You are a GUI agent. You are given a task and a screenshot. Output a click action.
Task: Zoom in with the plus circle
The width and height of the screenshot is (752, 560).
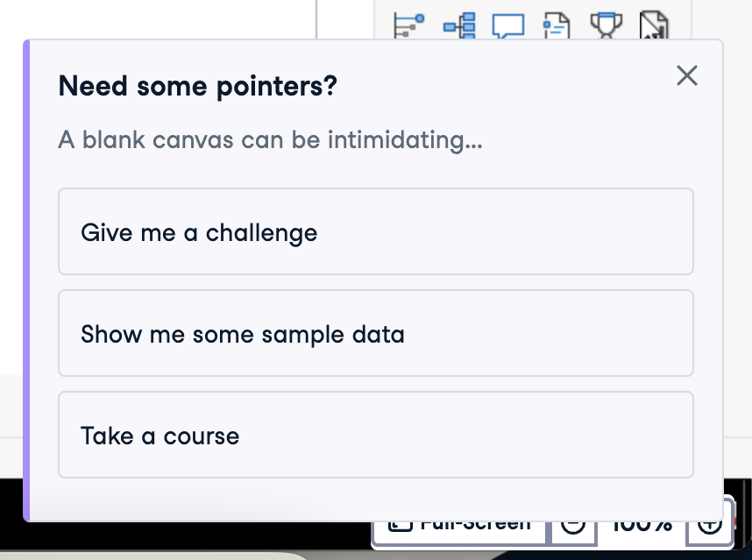coord(710,528)
